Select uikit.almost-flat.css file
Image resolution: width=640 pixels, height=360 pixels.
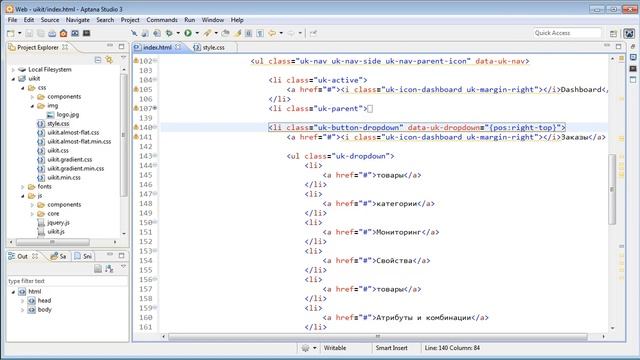(x=68, y=133)
